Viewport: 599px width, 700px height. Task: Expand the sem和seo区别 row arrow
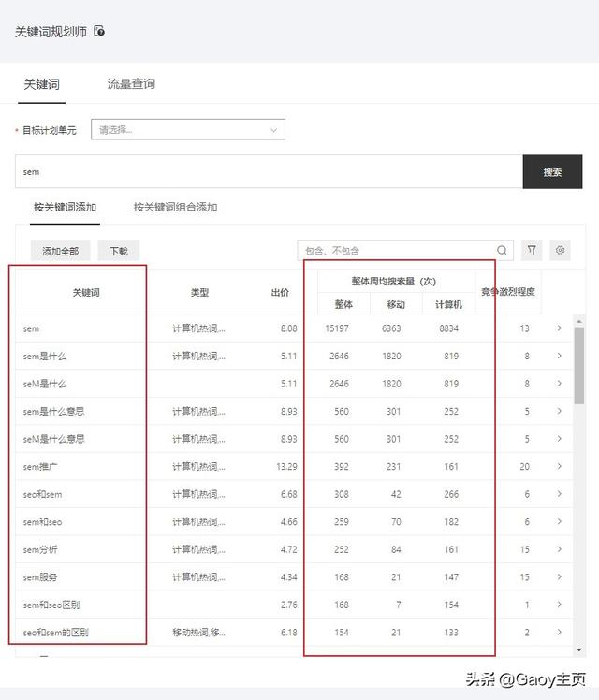(560, 605)
